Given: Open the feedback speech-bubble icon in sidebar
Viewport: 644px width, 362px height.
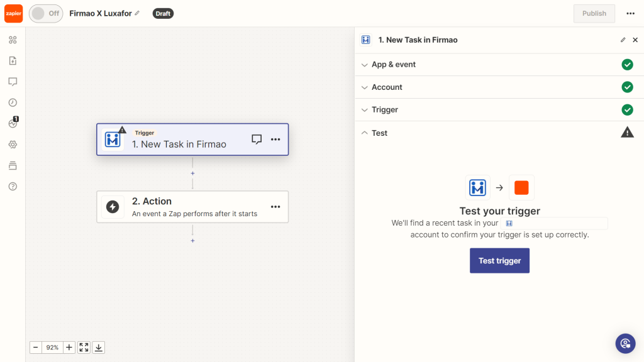Looking at the screenshot, I should tap(13, 82).
